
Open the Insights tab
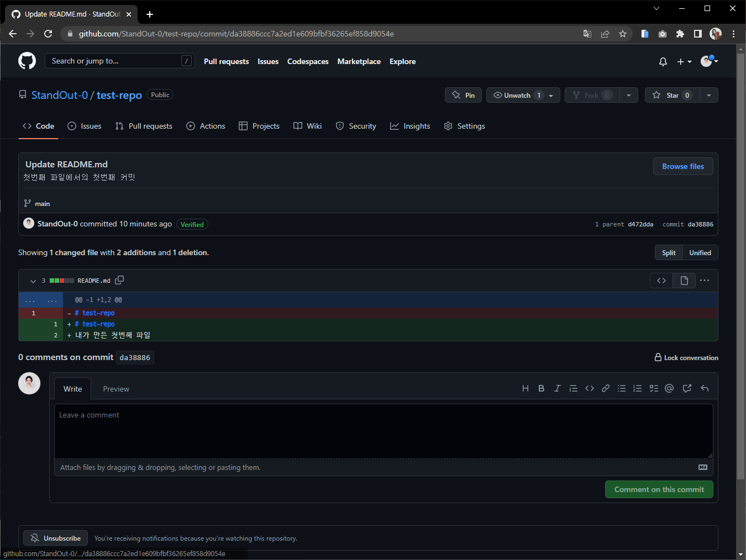point(410,126)
